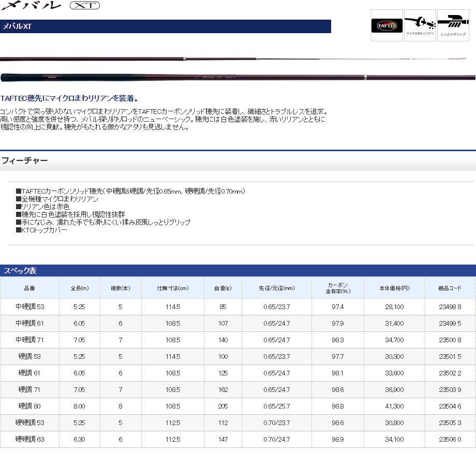
Task: Click the 先径/元径(mm) column header
Action: pos(277,288)
